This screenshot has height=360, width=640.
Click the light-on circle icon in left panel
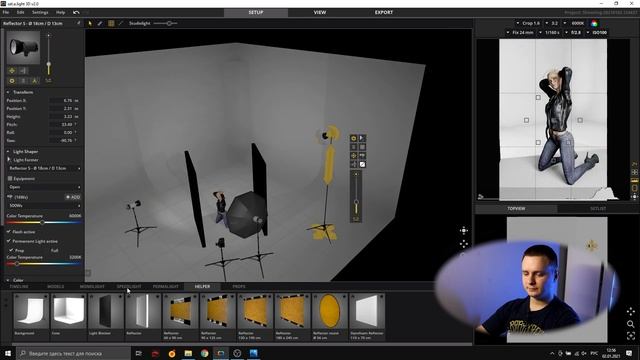(12, 81)
